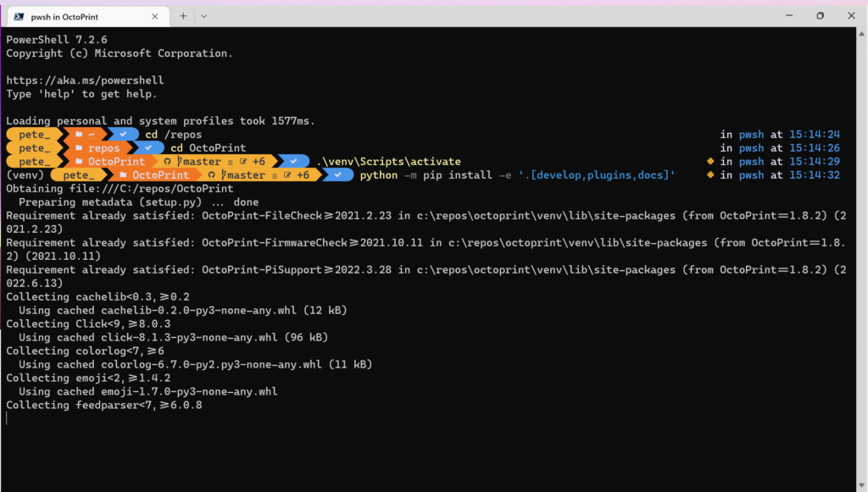Click the "PowerShell 7.2.6" header line

tap(57, 40)
